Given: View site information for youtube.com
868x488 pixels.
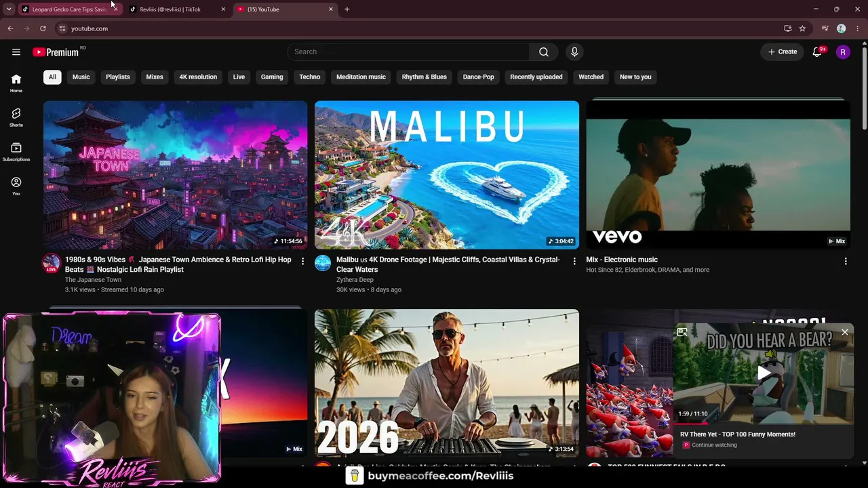Looking at the screenshot, I should 62,28.
